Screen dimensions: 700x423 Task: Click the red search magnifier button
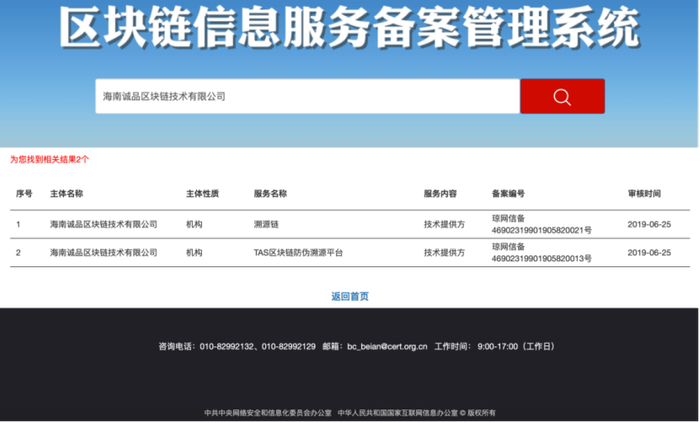point(562,96)
